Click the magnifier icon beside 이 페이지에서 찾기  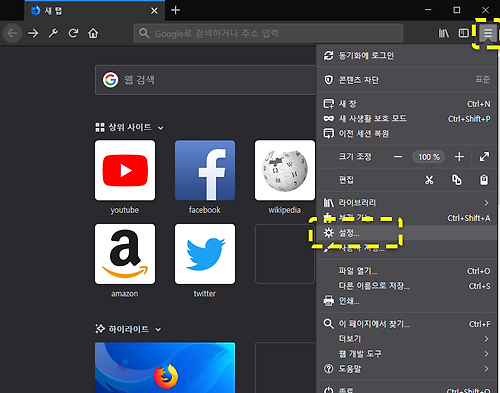pos(328,324)
